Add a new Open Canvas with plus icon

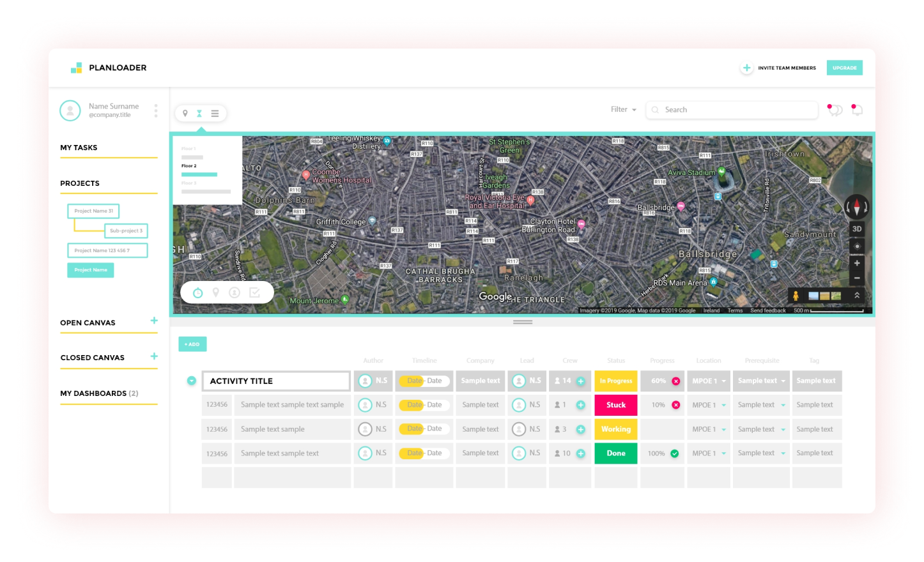point(154,321)
